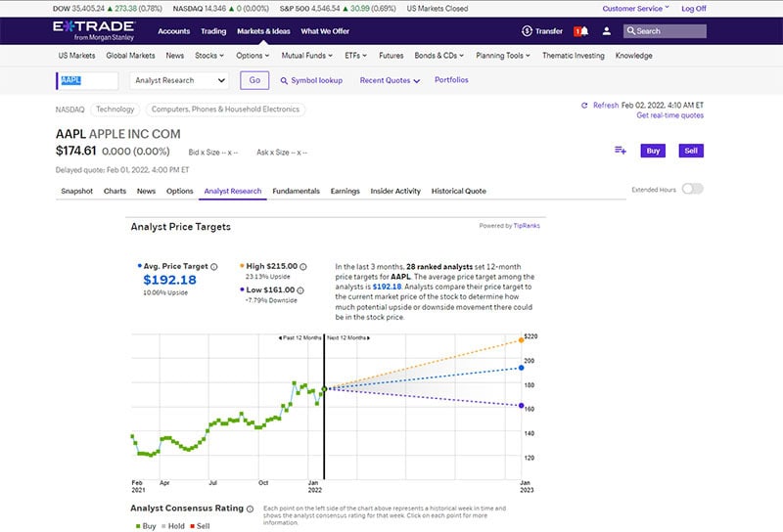
Task: Expand the Recent Quotes dropdown
Action: click(389, 80)
